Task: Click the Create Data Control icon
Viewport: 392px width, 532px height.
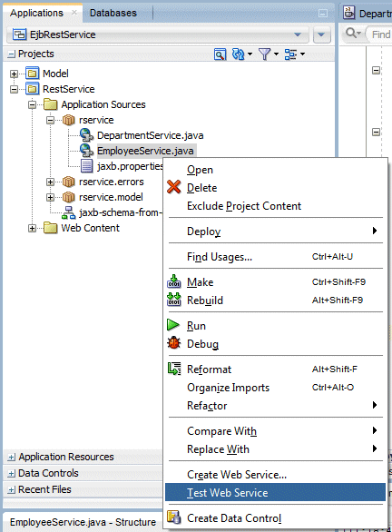Action: (174, 517)
